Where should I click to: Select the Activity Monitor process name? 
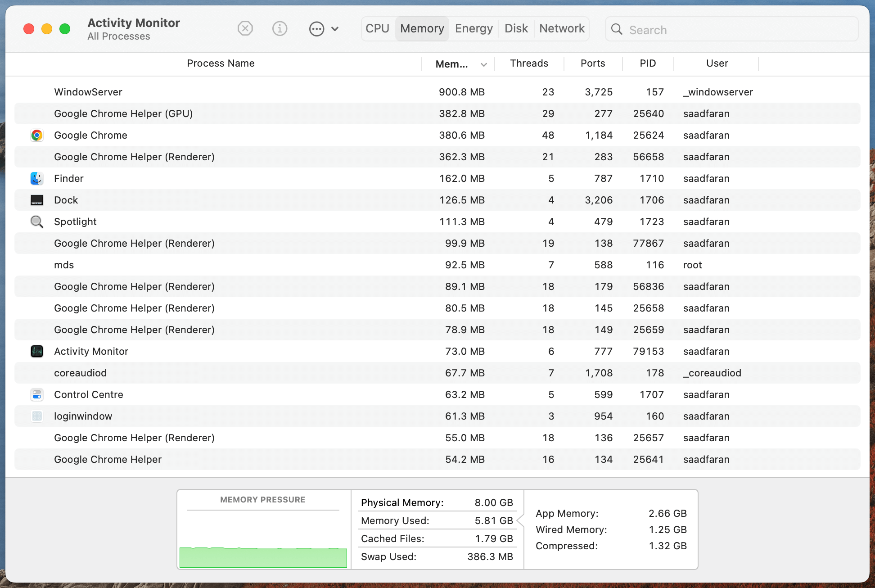coord(91,351)
